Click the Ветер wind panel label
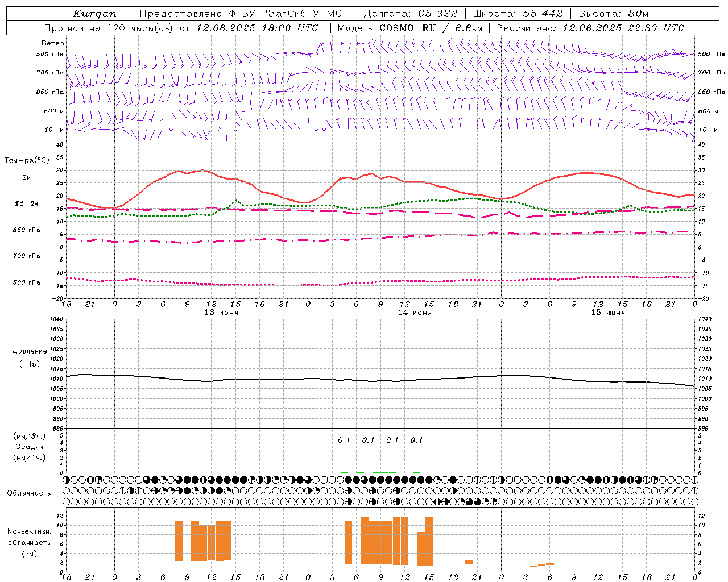The height and width of the screenshot is (582, 728). pos(52,43)
